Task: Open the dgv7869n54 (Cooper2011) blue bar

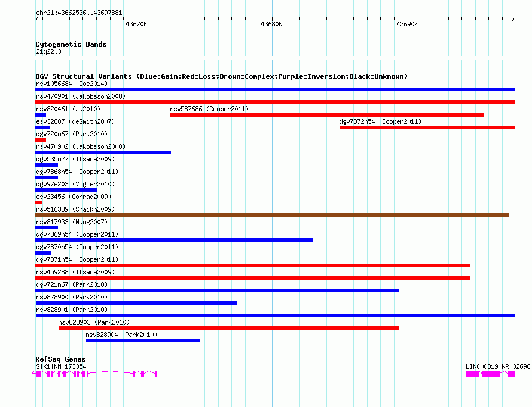Action: (174, 240)
